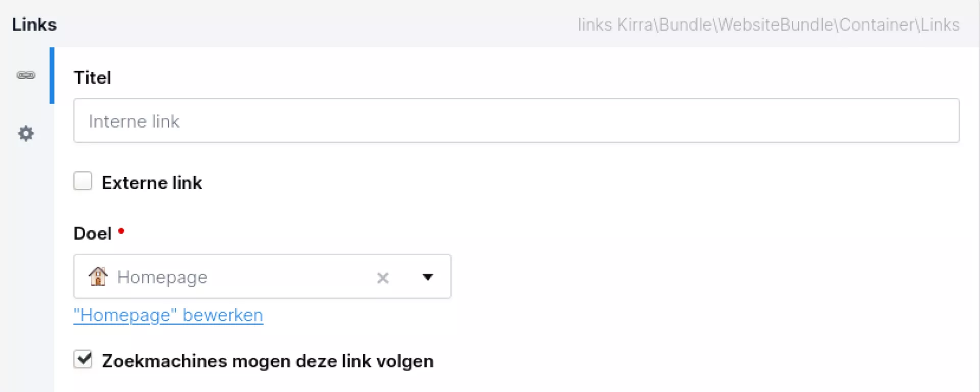Viewport: 980px width, 392px height.
Task: Click the Zoekmachines mogen deze link volgen label
Action: pos(267,361)
